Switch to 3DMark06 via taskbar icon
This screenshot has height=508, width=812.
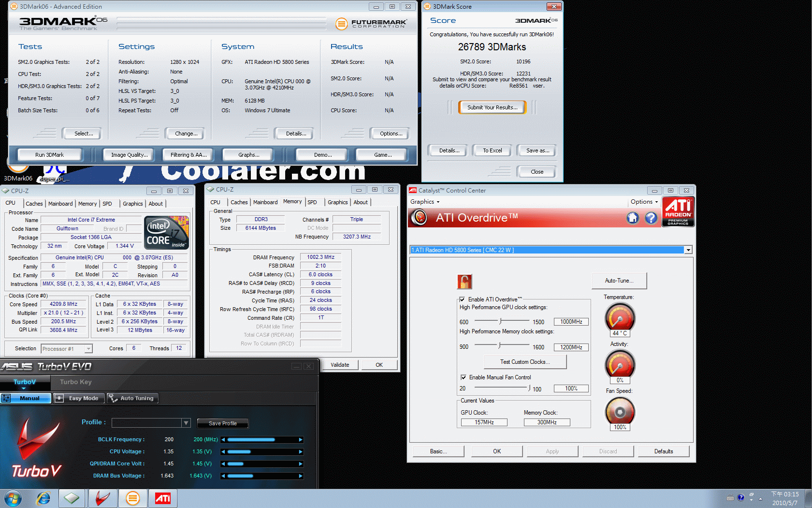[x=132, y=498]
